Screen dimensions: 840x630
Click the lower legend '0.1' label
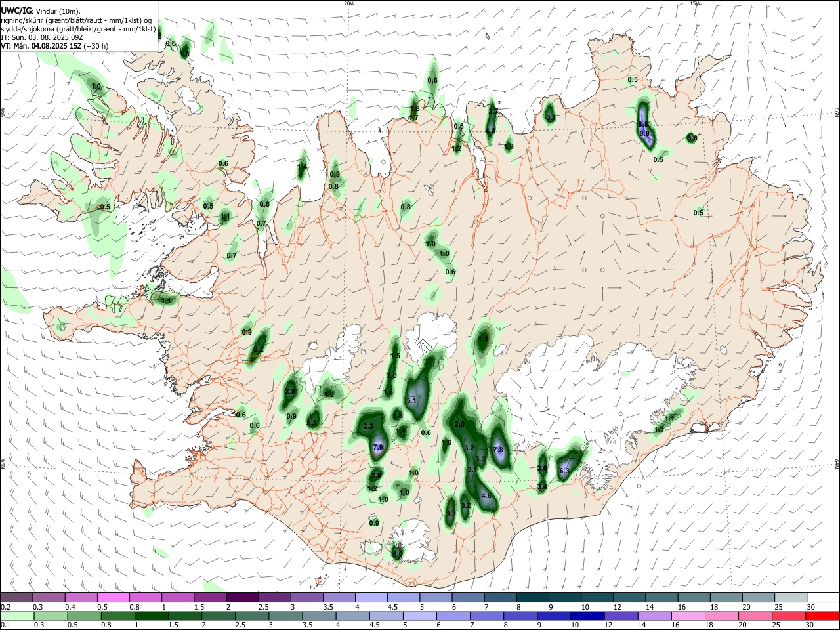click(6, 625)
